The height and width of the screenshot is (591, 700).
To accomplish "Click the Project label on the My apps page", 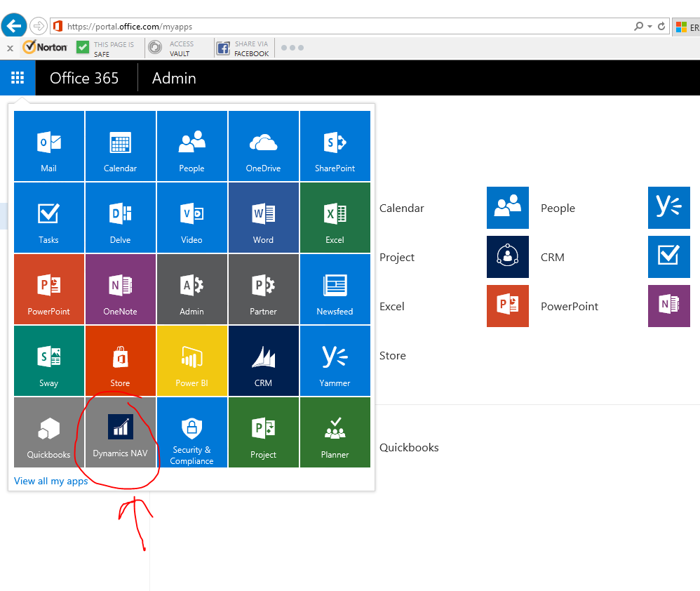I will tap(397, 258).
